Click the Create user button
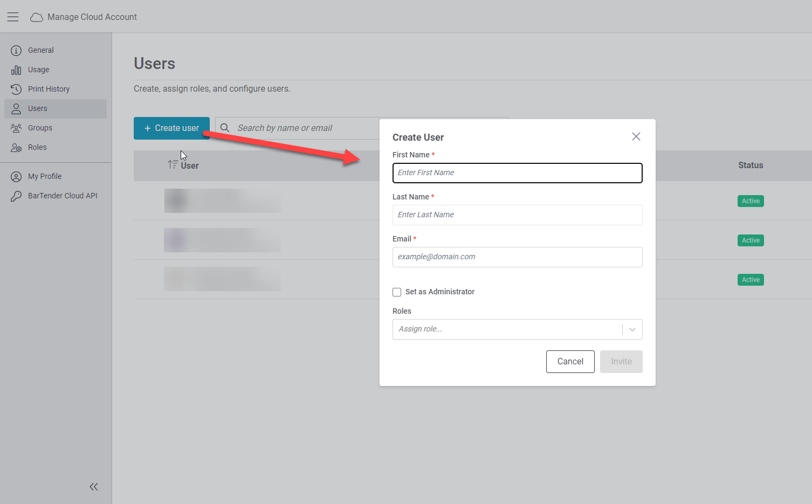Screen dimensions: 812x504 tap(171, 128)
